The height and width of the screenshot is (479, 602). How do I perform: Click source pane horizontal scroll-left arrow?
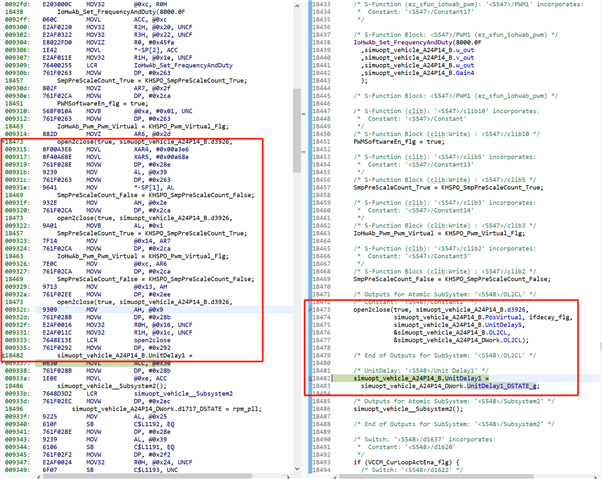click(x=336, y=476)
